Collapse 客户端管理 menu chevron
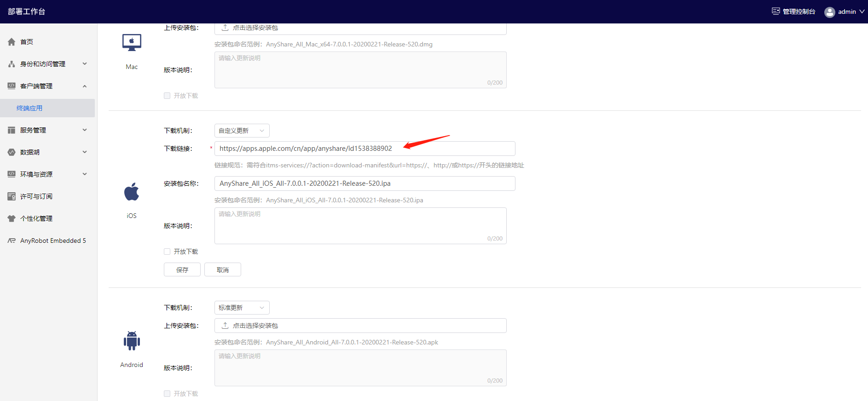The image size is (868, 401). [x=85, y=86]
